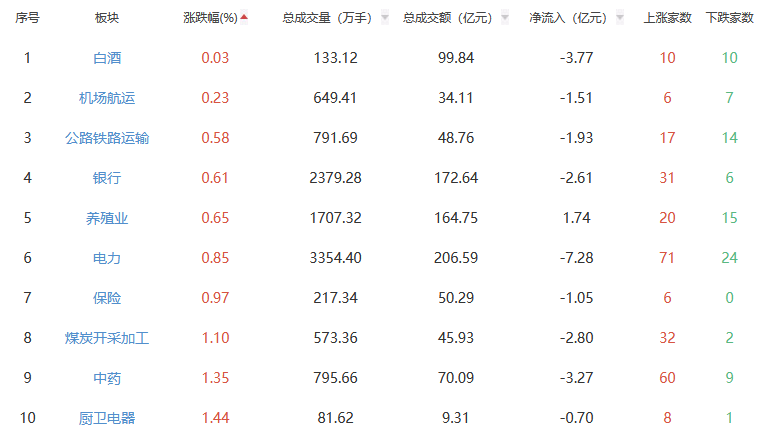The width and height of the screenshot is (767, 434).
Task: Click the 电力 rising count 71
Action: 667,258
